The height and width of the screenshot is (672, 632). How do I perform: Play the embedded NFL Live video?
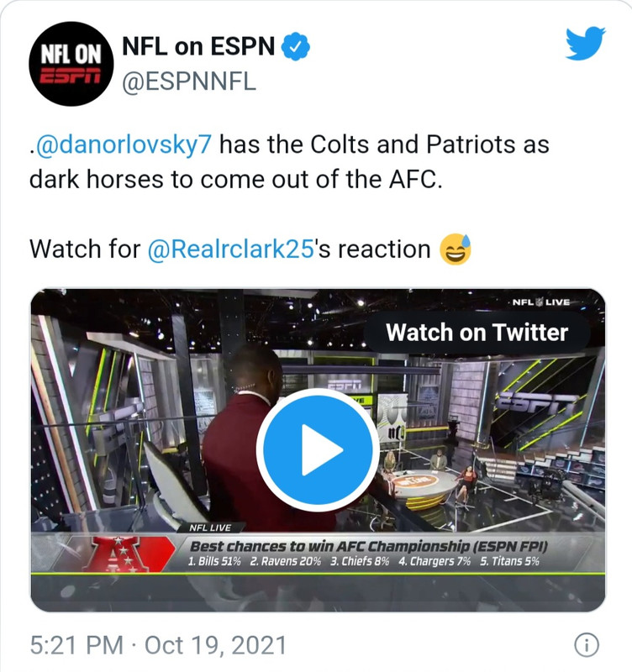click(x=318, y=449)
